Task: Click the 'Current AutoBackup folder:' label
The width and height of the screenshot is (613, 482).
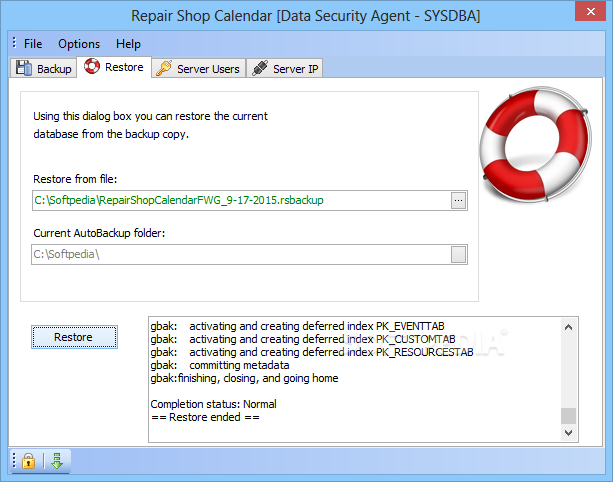Action: click(99, 233)
